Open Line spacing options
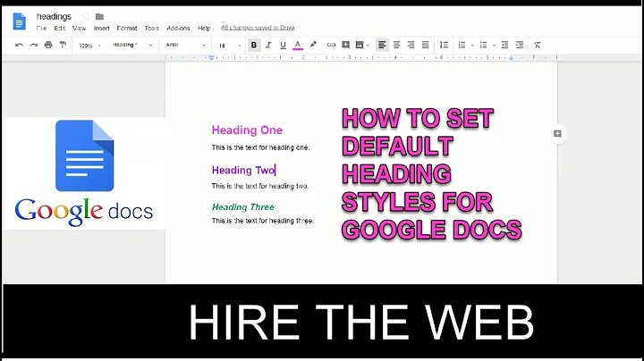 pyautogui.click(x=444, y=45)
